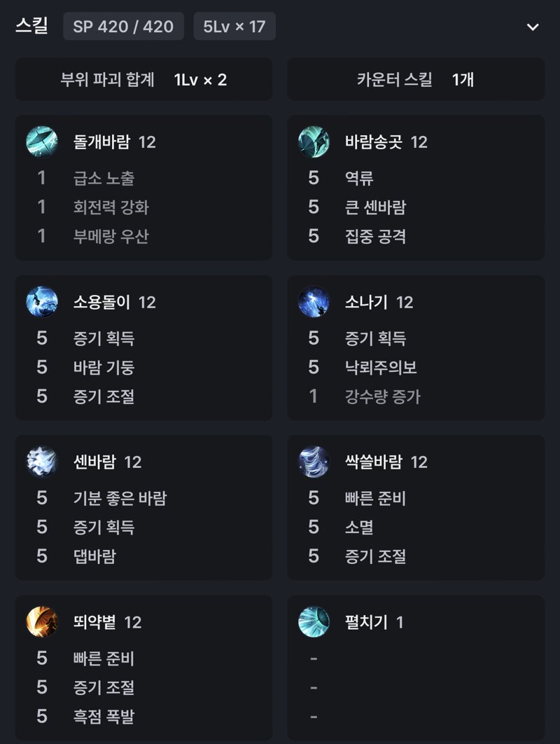This screenshot has width=560, height=744.
Task: Click the 흑점 폭발 trait under 뙤약볕
Action: tap(104, 716)
